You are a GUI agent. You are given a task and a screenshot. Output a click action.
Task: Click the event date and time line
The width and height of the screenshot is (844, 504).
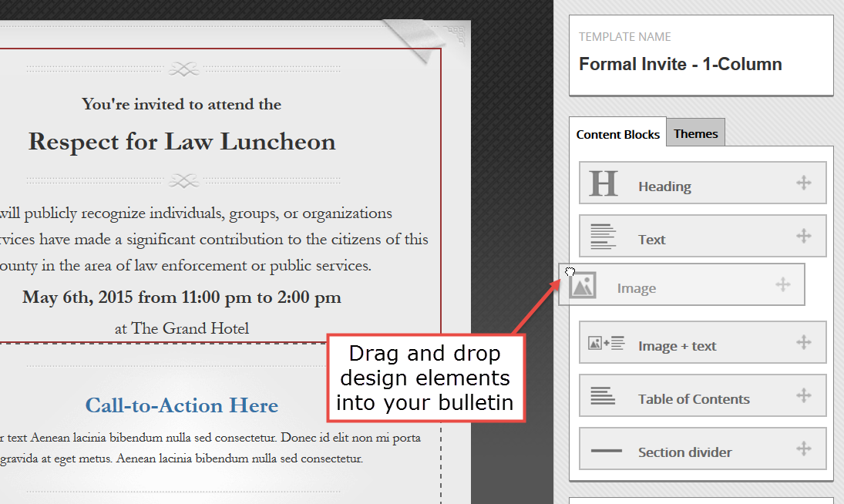pyautogui.click(x=182, y=297)
